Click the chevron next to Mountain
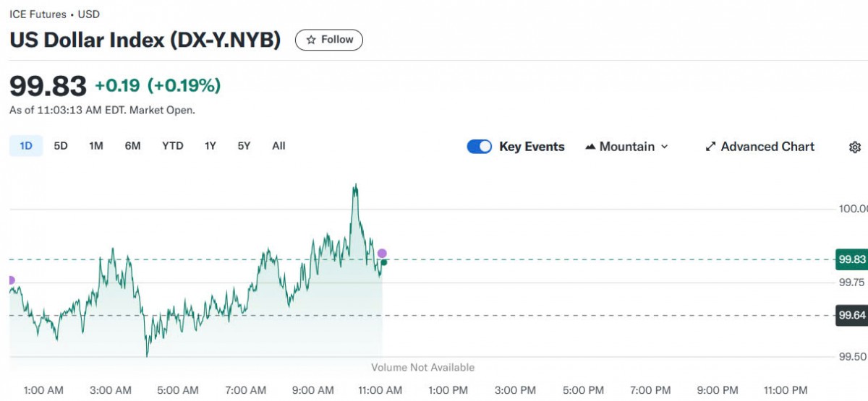This screenshot has width=868, height=401. point(665,147)
